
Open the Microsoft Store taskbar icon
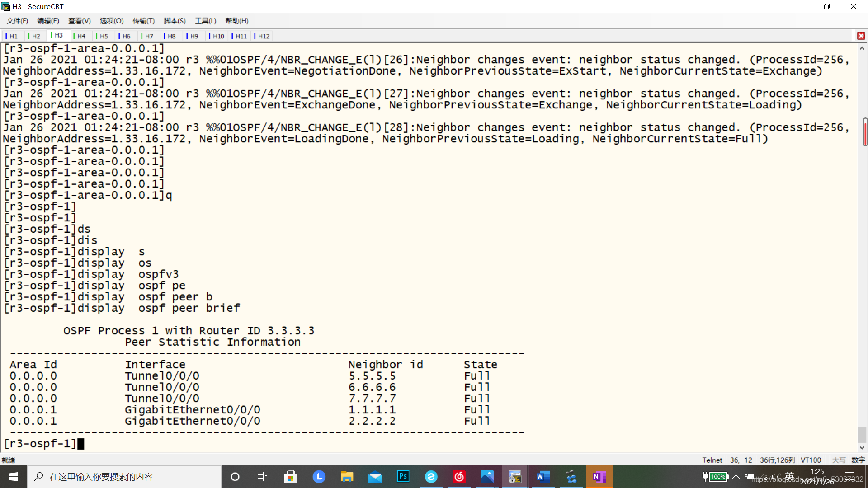(291, 477)
